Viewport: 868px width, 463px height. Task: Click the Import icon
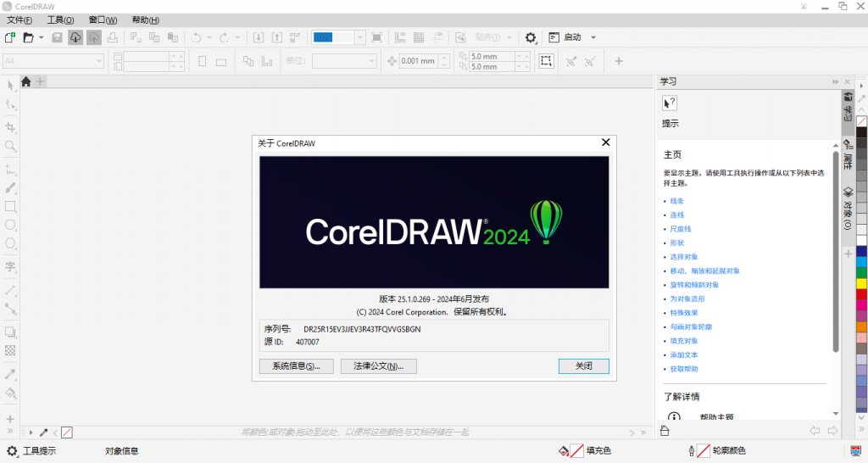click(259, 37)
